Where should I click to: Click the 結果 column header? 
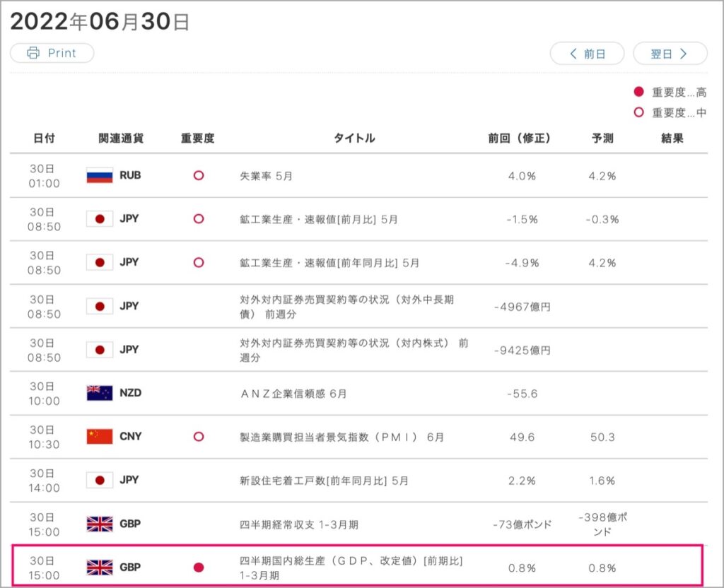672,138
